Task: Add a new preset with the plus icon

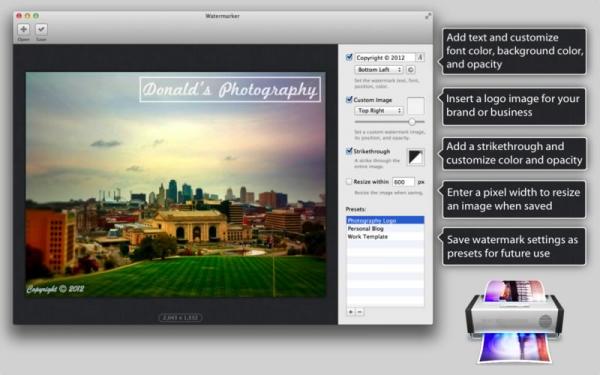Action: point(351,312)
